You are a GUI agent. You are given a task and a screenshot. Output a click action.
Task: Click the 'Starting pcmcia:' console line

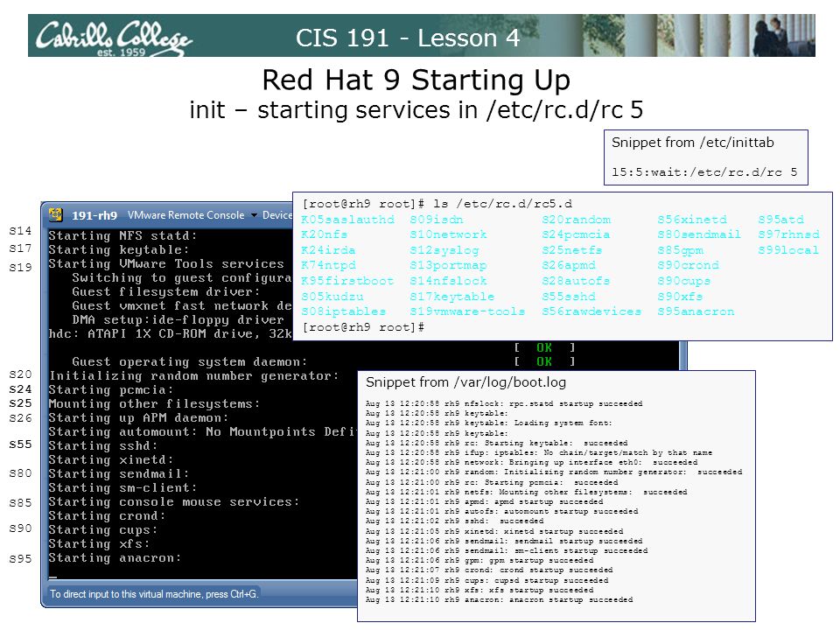click(x=111, y=389)
